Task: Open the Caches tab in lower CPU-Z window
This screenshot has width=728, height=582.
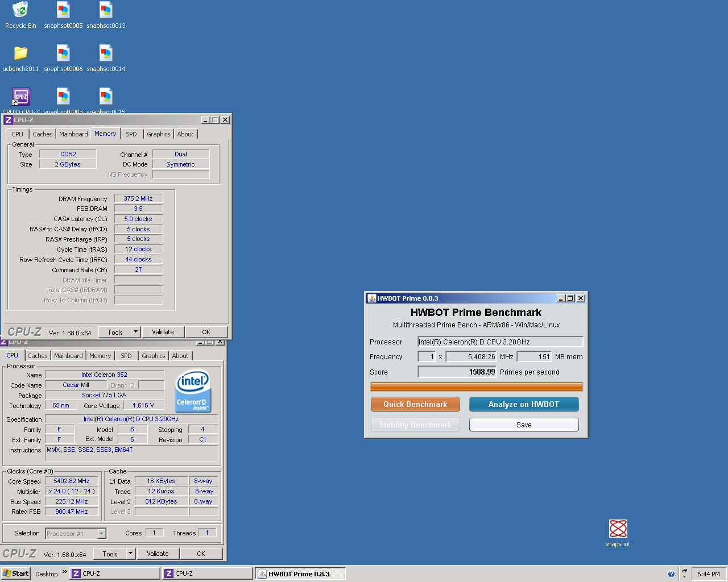Action: [x=38, y=356]
